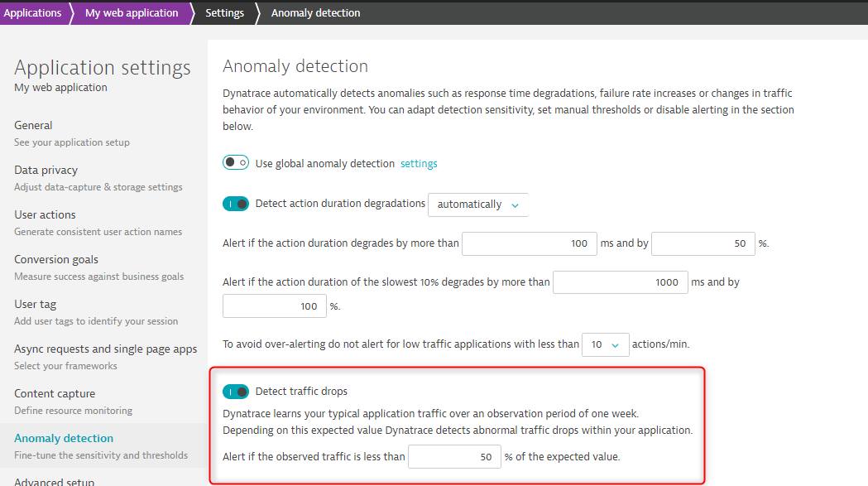The height and width of the screenshot is (486, 868).
Task: Click 'Add user tags to identify your session'
Action: coord(96,321)
